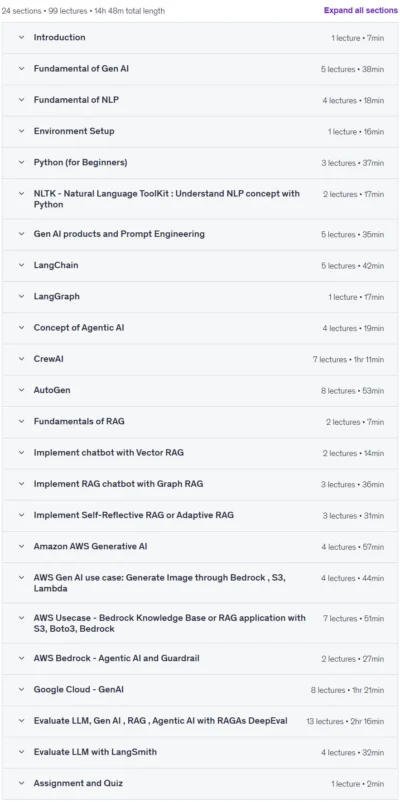Click the Expand all sections link
Screen dimensions: 400x802
361,10
